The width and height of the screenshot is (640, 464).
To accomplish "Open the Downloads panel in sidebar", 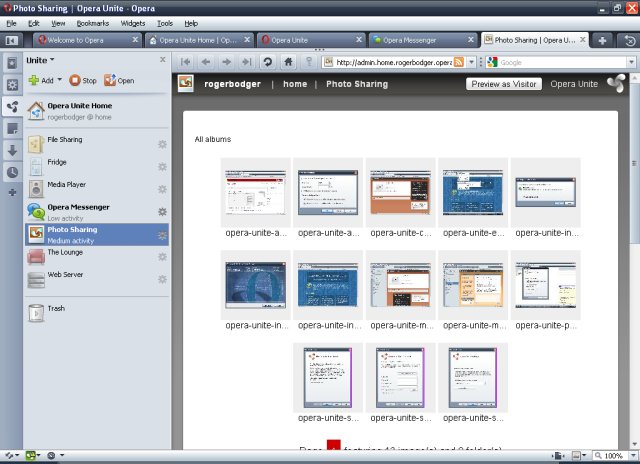I will point(12,150).
